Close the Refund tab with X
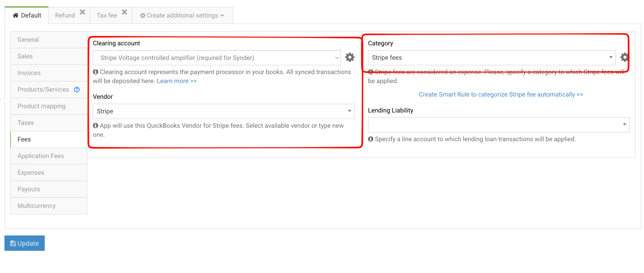 pyautogui.click(x=82, y=12)
